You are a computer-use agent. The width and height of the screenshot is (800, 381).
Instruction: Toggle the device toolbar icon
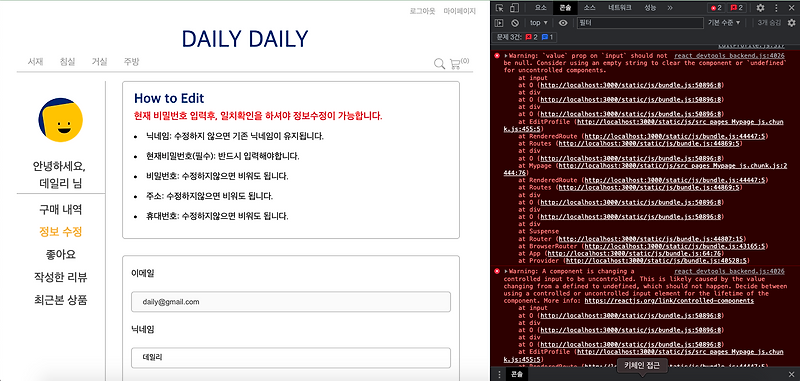[x=515, y=8]
